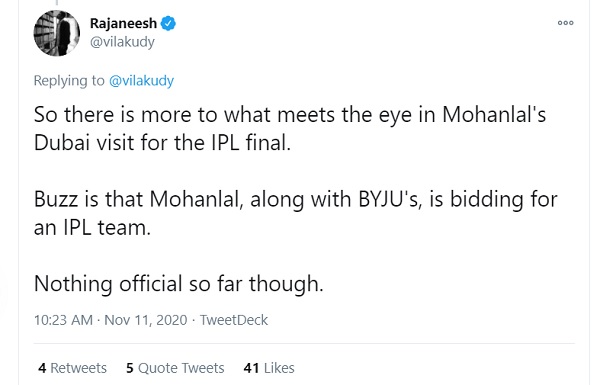The image size is (600, 385).
Task: Open the three-dot more options menu
Action: click(565, 23)
